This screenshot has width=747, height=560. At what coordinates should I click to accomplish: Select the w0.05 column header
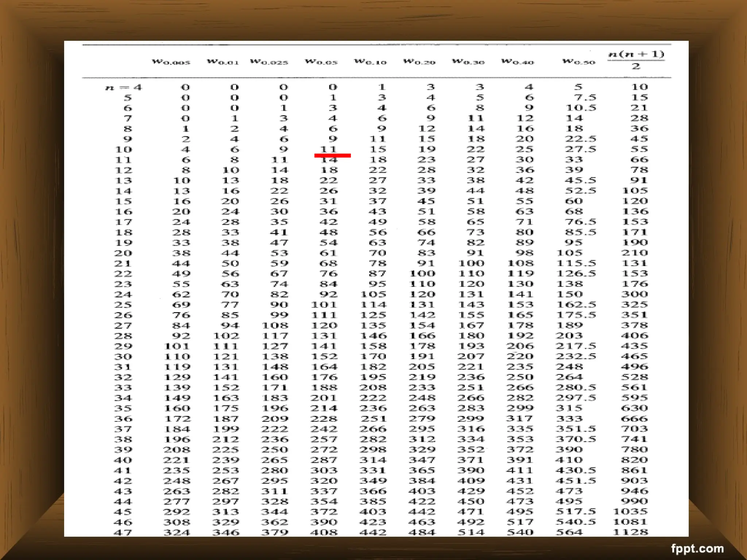point(321,62)
